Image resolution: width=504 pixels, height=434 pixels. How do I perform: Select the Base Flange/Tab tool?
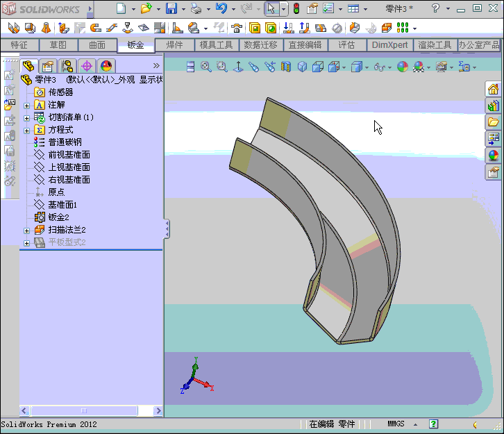point(13,28)
